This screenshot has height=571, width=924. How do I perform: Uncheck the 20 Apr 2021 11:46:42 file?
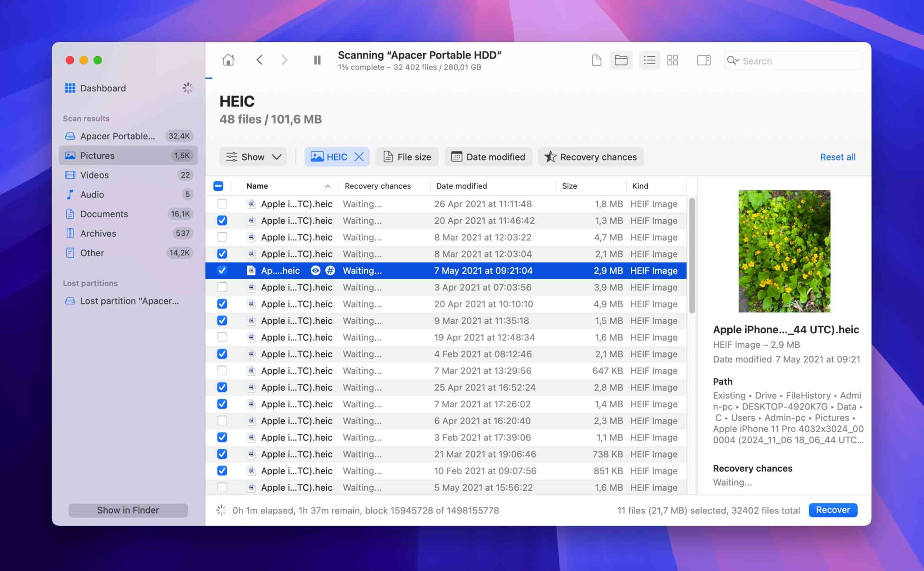click(x=222, y=221)
